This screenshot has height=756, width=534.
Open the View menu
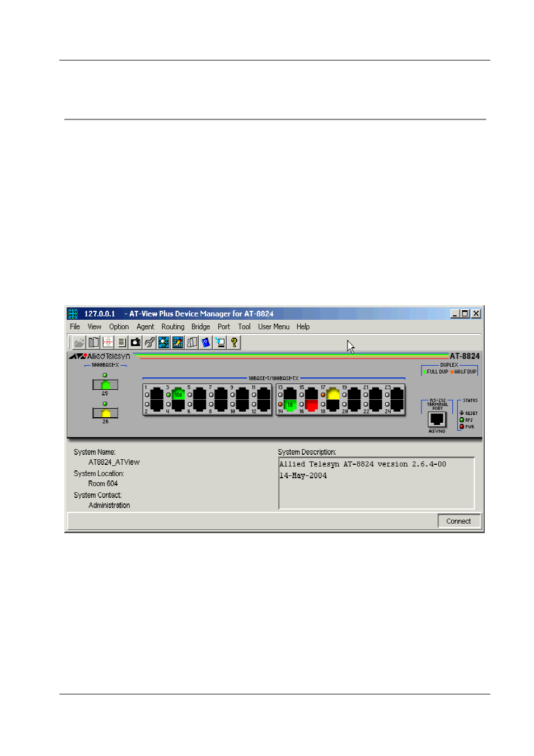[x=95, y=327]
